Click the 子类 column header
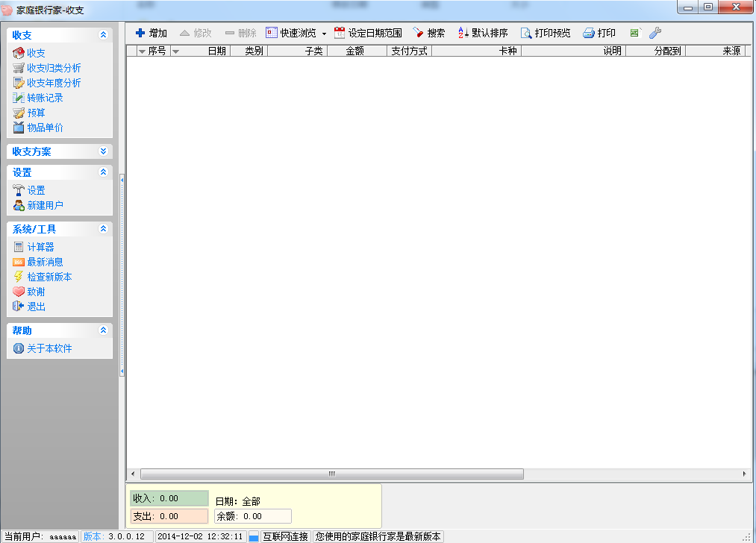 [298, 51]
